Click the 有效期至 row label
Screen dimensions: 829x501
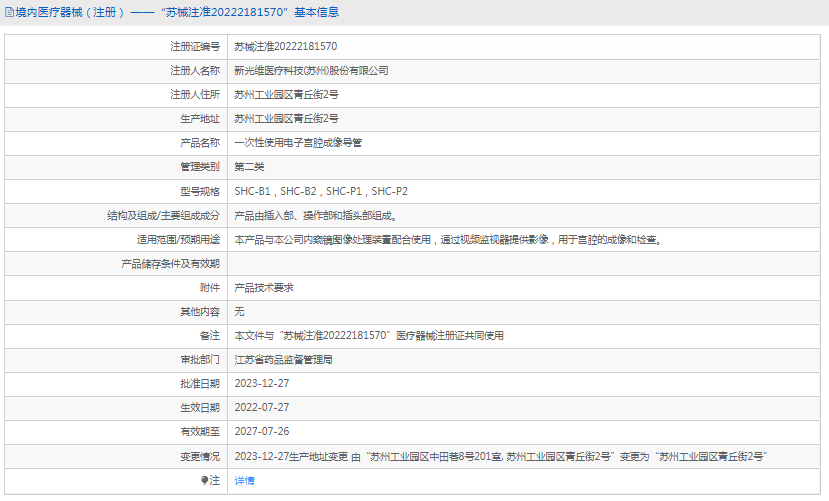[x=200, y=431]
